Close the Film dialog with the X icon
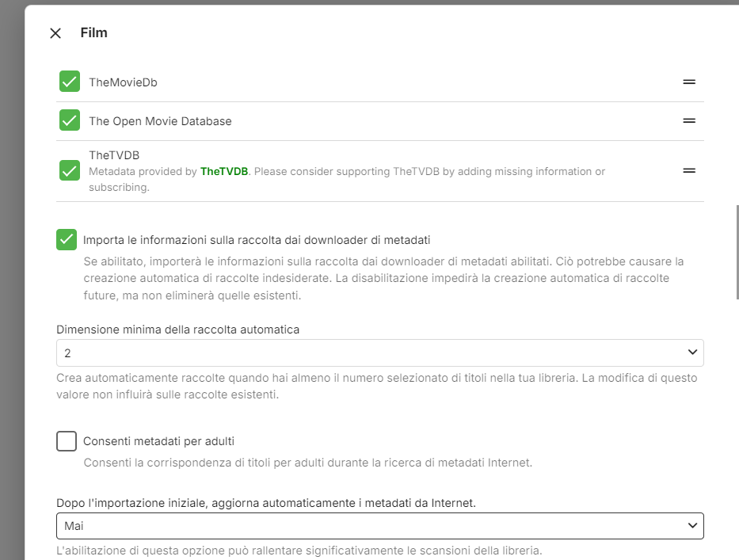Viewport: 739px width, 560px height. point(55,33)
